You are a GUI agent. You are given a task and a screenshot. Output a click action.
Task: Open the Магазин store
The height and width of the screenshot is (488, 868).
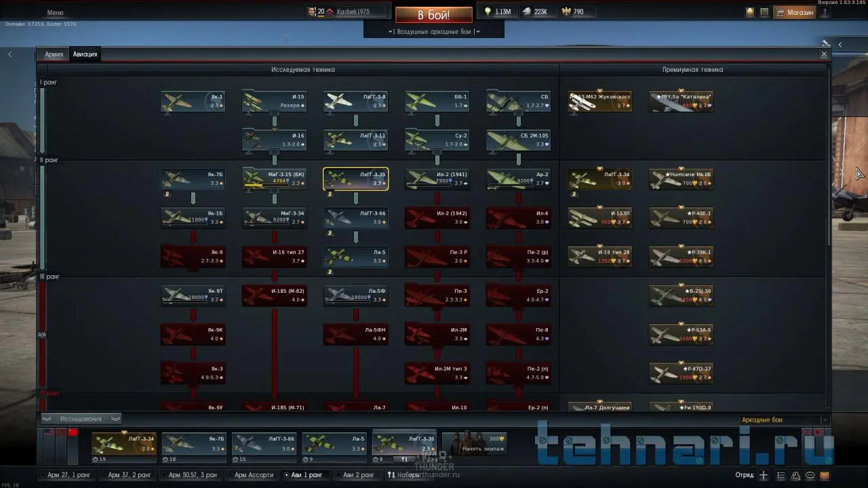point(795,12)
